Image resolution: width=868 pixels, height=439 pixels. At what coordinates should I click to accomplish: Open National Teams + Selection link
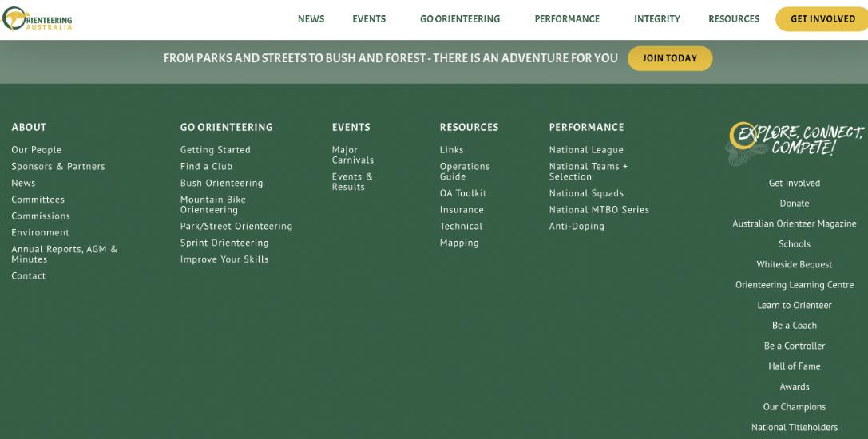pos(589,172)
